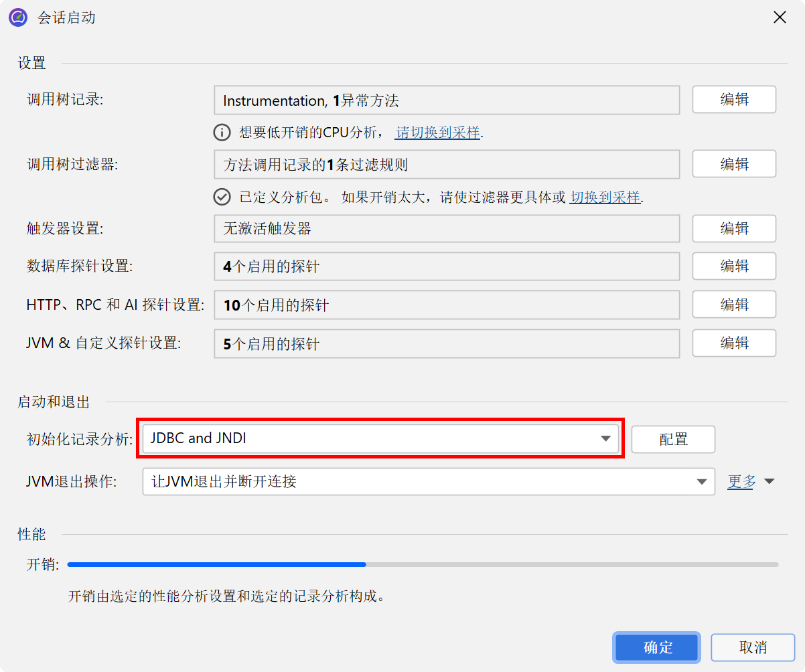Image resolution: width=805 pixels, height=672 pixels.
Task: Cancel with the 取消 button
Action: [753, 647]
